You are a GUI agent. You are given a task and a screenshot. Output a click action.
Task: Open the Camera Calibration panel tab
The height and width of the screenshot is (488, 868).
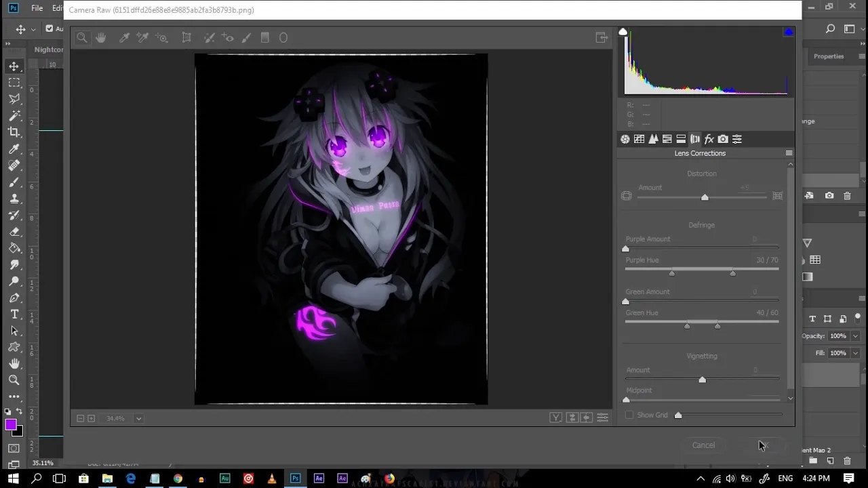click(x=723, y=139)
